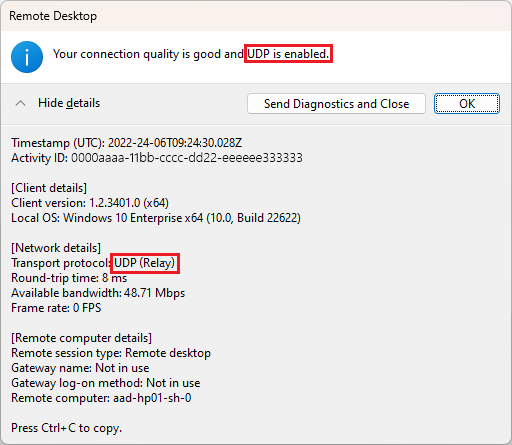Click the Hide details label
Screen dimensions: 512x445
click(x=69, y=103)
